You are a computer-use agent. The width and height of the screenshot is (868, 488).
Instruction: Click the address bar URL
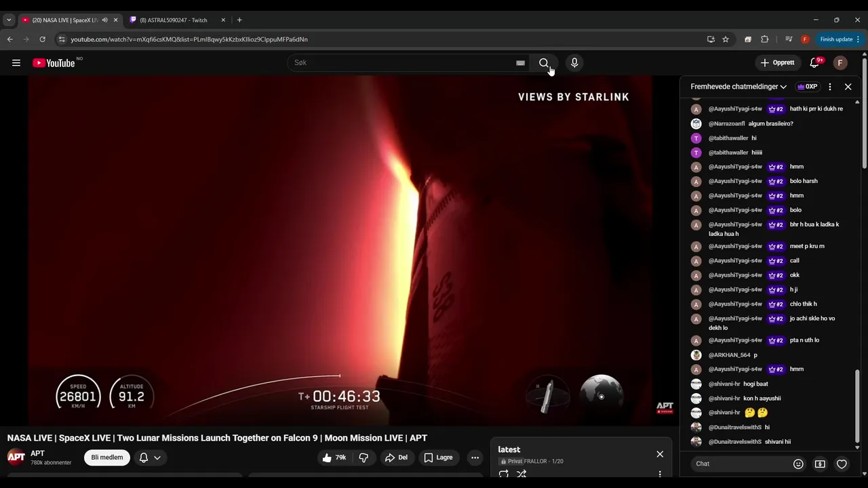pos(189,39)
